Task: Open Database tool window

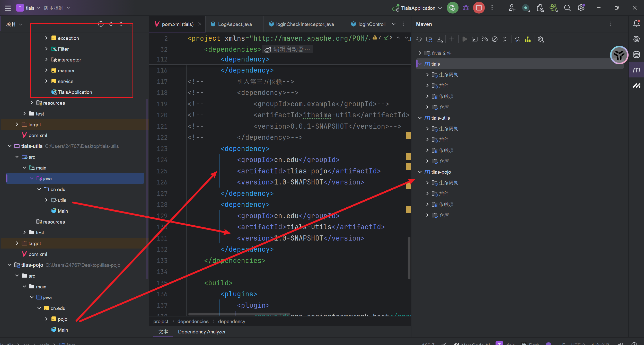Action: click(636, 55)
